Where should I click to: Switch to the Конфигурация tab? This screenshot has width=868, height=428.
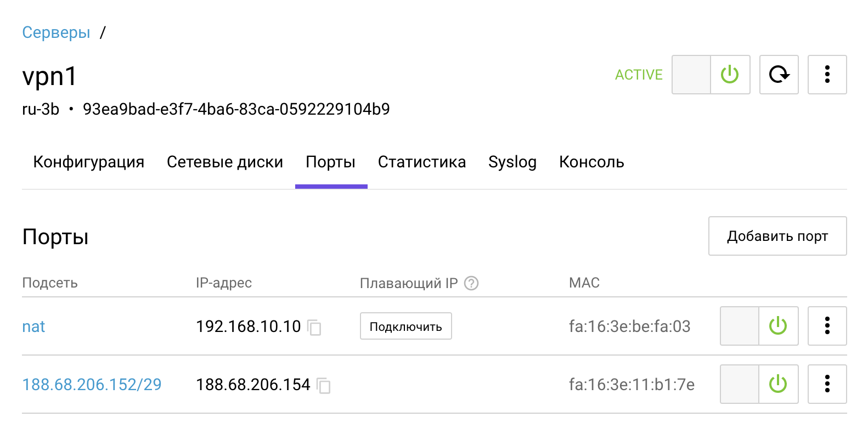click(89, 162)
